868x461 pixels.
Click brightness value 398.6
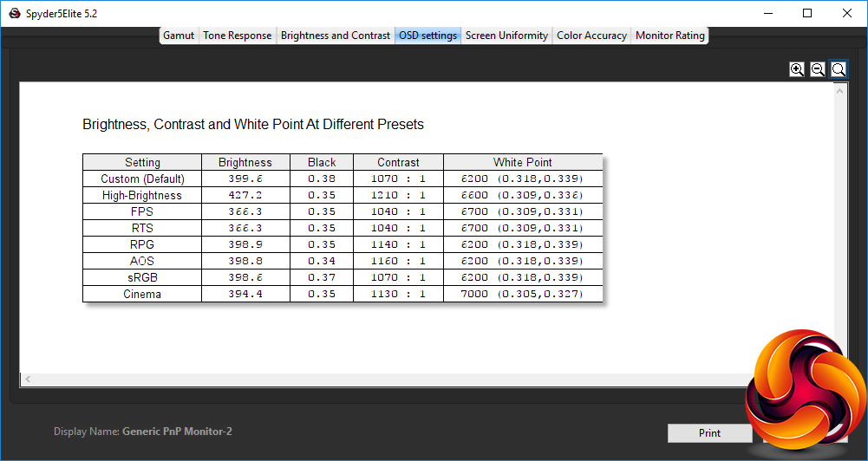245,277
